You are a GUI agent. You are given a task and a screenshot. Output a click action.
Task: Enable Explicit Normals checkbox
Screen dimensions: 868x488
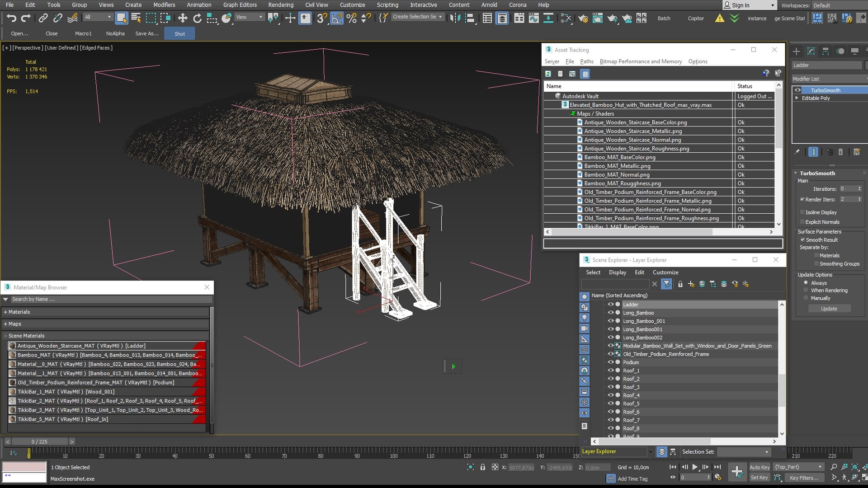[x=802, y=222]
